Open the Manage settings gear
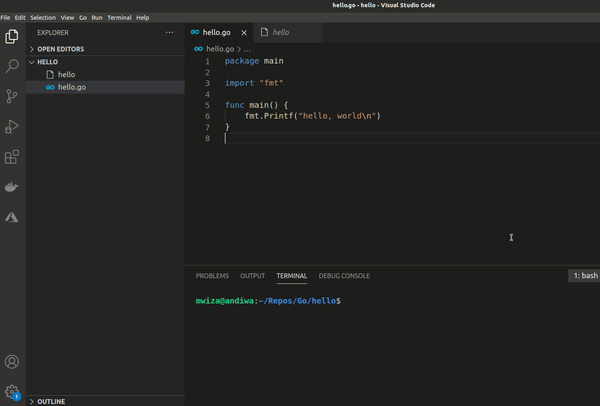 [12, 392]
